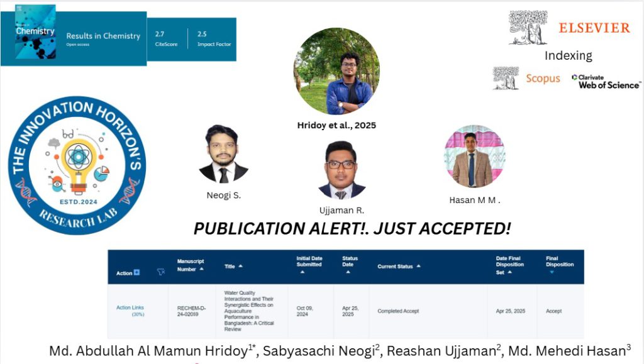
Task: Click Ujjaman R. portrait photo
Action: (341, 170)
